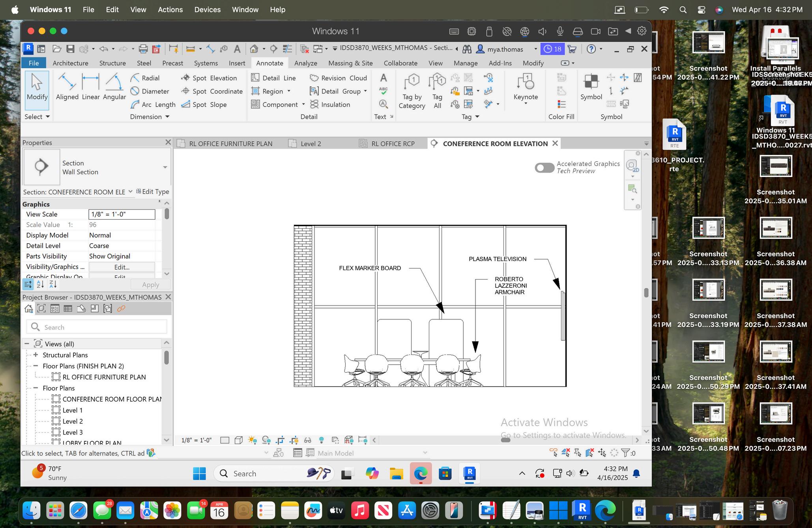The width and height of the screenshot is (812, 528).
Task: Click the 18 days trial timer button
Action: 552,49
